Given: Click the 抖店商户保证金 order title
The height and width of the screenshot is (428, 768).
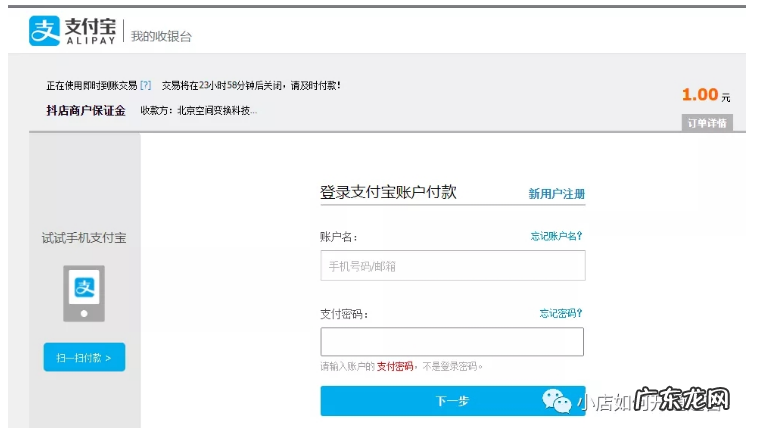Looking at the screenshot, I should (86, 111).
